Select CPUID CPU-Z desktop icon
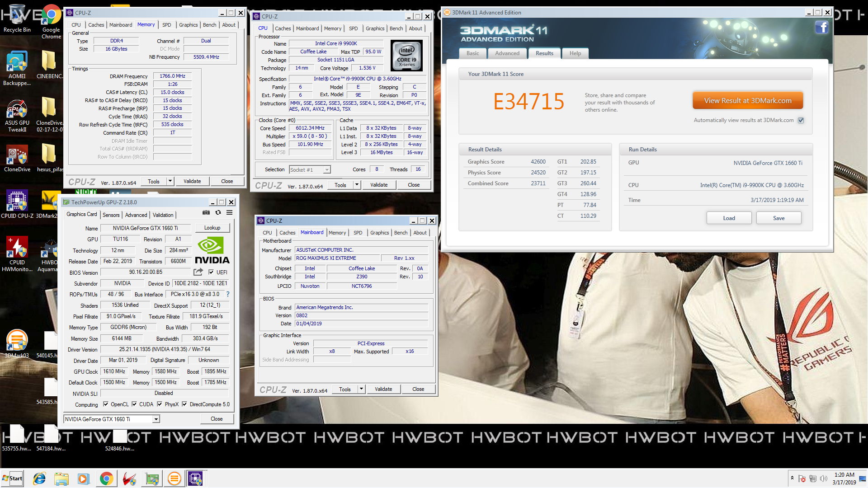This screenshot has width=868, height=488. pyautogui.click(x=17, y=205)
